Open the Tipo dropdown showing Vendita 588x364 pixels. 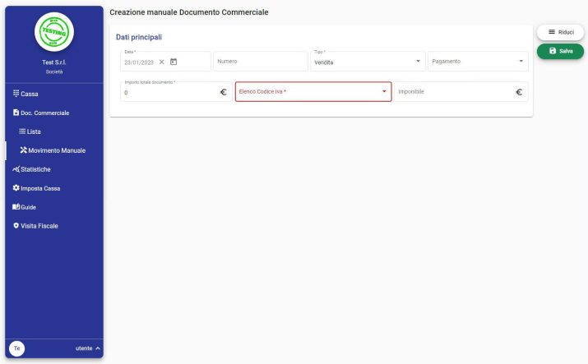[367, 62]
